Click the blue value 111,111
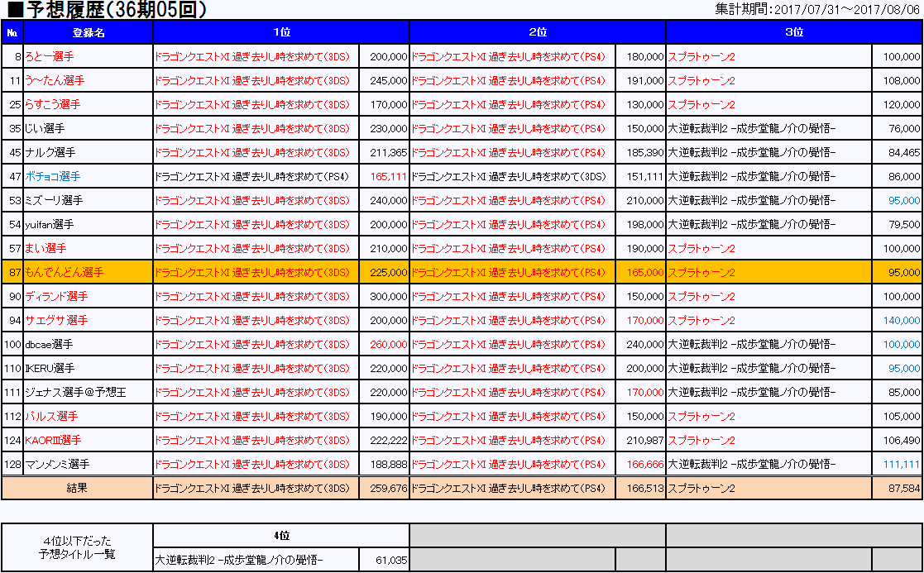This screenshot has width=924, height=573. pos(902,465)
